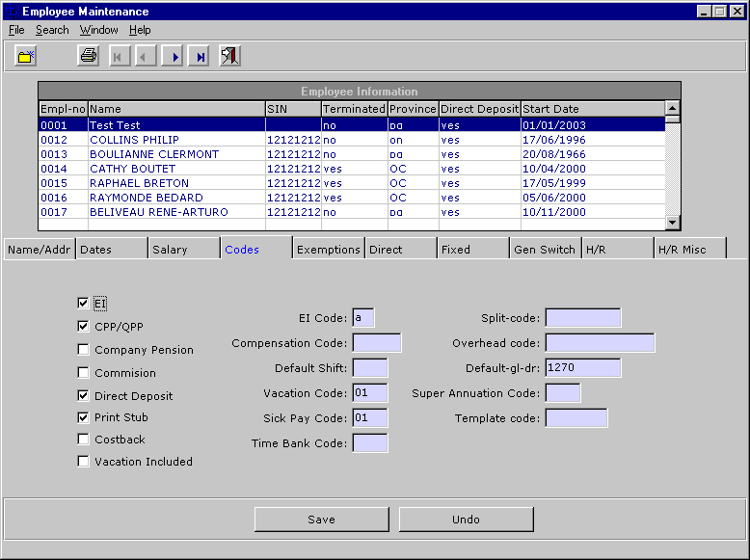The height and width of the screenshot is (560, 750).
Task: Go to previous record arrow
Action: (146, 57)
